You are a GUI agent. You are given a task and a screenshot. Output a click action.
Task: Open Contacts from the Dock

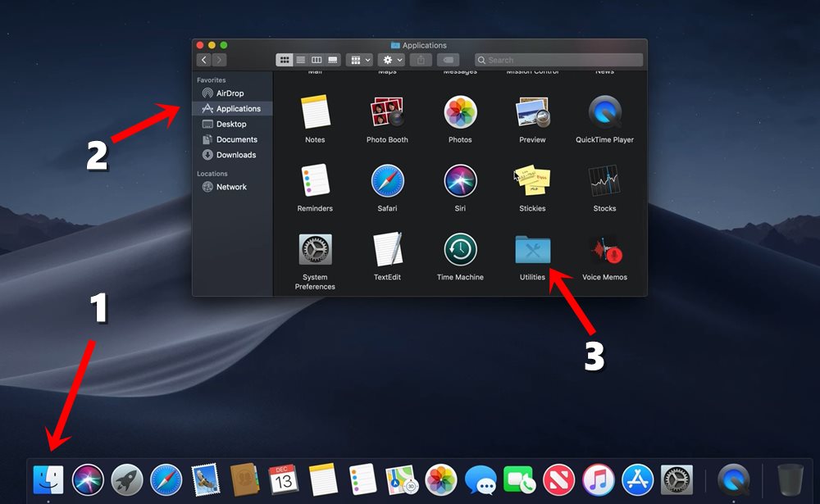(x=244, y=479)
